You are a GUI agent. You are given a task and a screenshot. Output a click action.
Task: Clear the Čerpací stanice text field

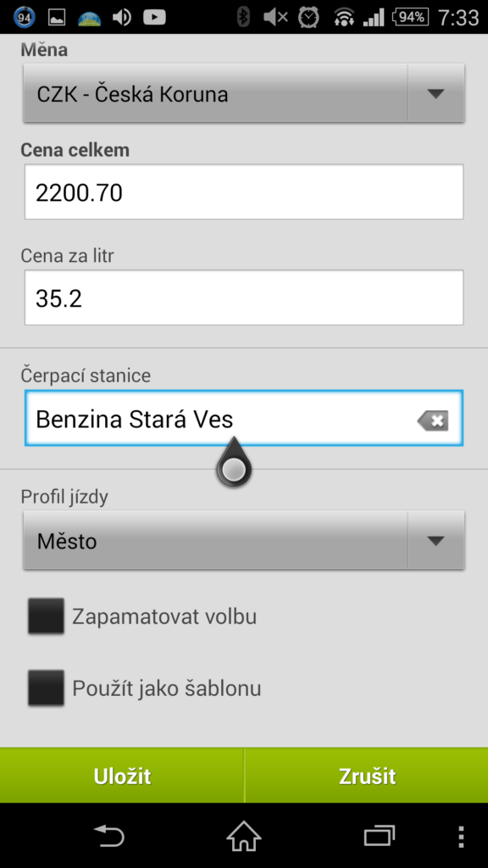pos(433,420)
